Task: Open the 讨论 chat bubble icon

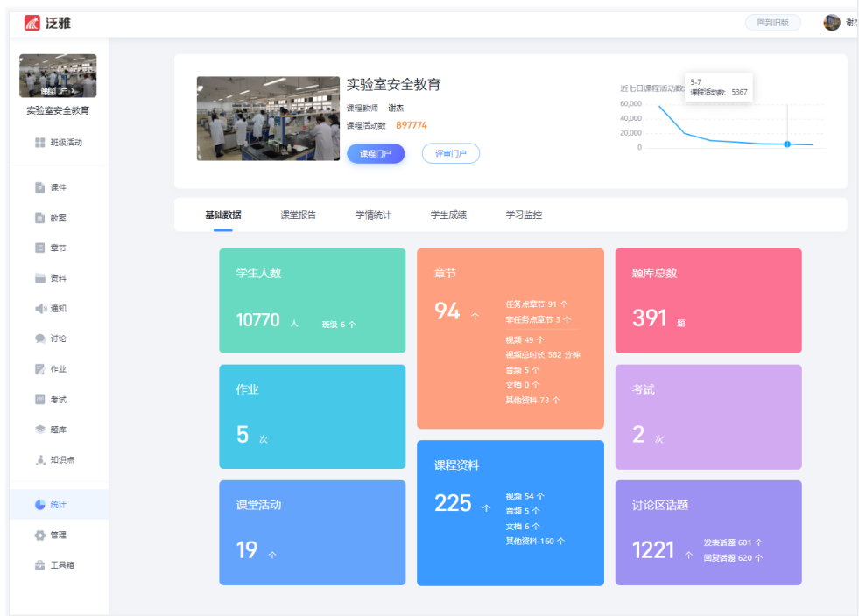Action: click(39, 339)
